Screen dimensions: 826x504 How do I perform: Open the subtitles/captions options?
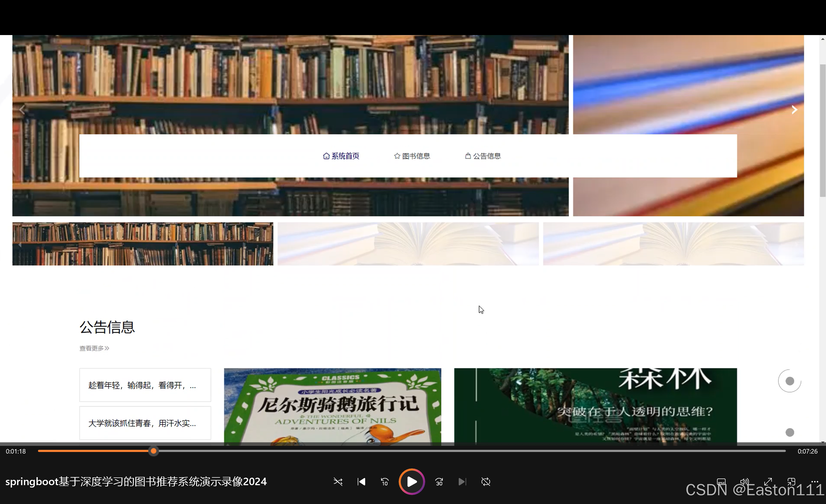(x=721, y=482)
